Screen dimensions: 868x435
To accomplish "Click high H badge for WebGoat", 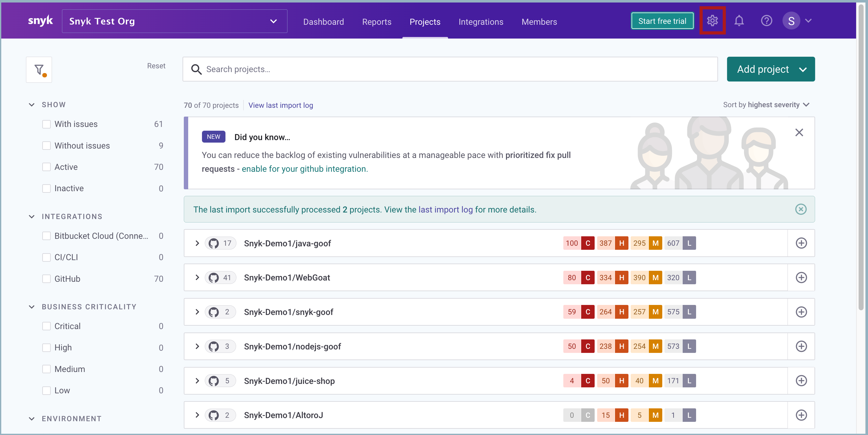I will (x=621, y=278).
